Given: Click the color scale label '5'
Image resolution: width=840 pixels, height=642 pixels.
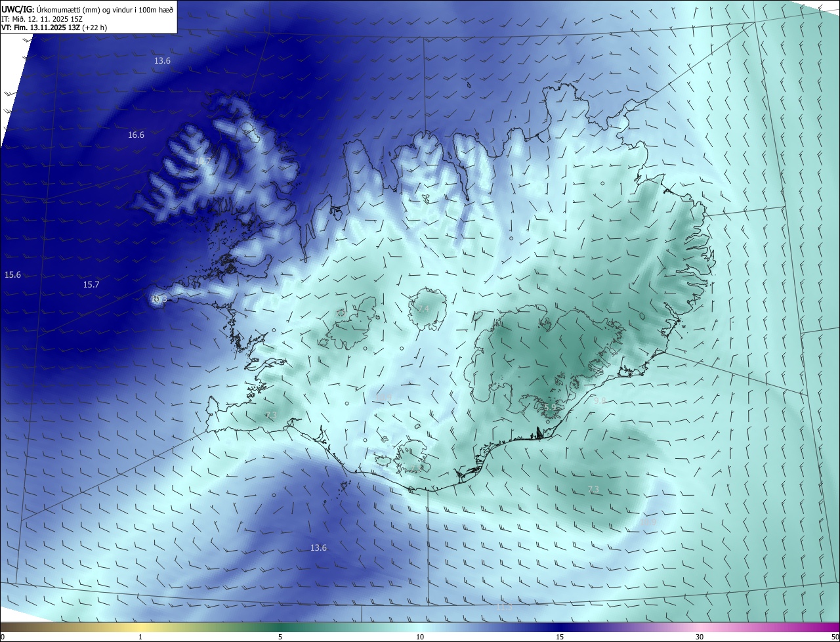Looking at the screenshot, I should pos(280,637).
